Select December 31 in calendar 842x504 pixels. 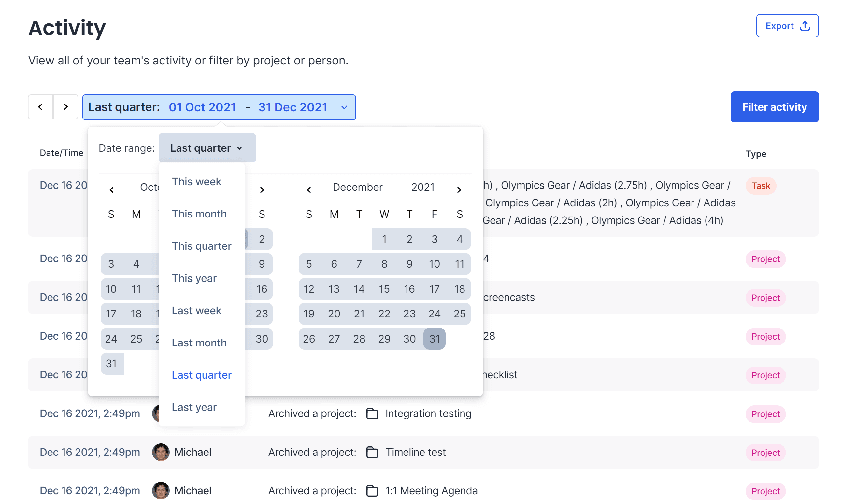434,339
